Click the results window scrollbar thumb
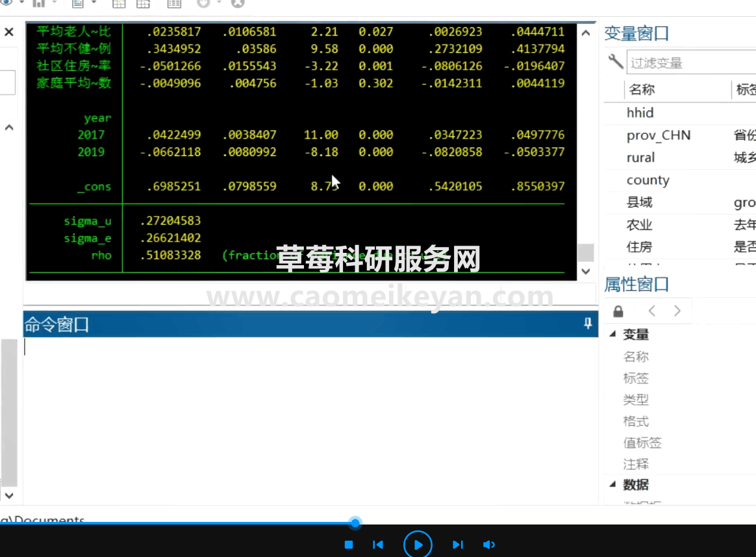Image resolution: width=756 pixels, height=557 pixels. click(x=586, y=252)
